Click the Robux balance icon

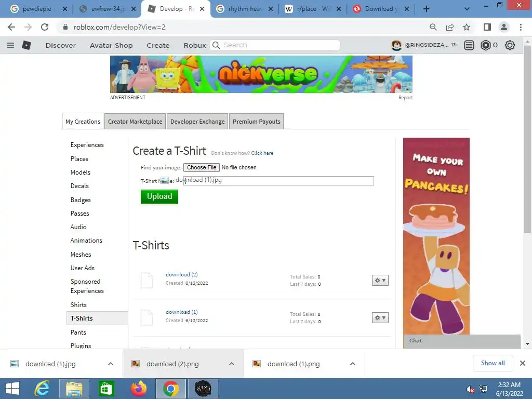coord(486,45)
